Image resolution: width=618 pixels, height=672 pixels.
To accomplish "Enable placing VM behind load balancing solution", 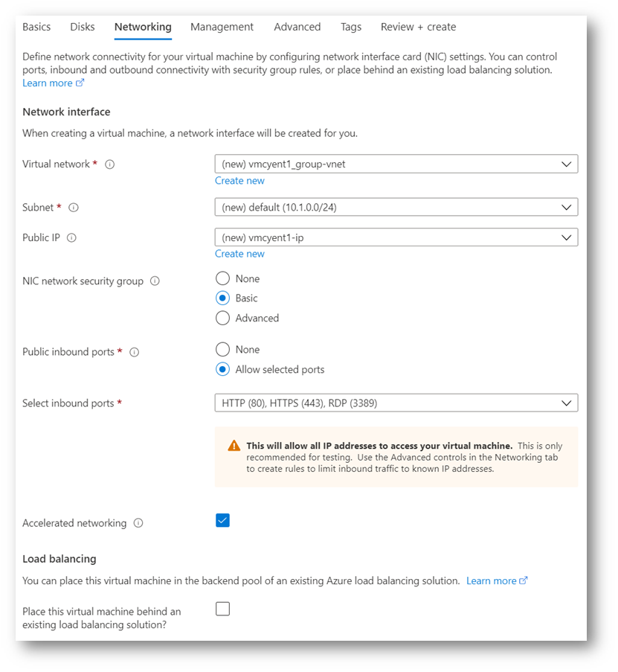I will pyautogui.click(x=222, y=609).
